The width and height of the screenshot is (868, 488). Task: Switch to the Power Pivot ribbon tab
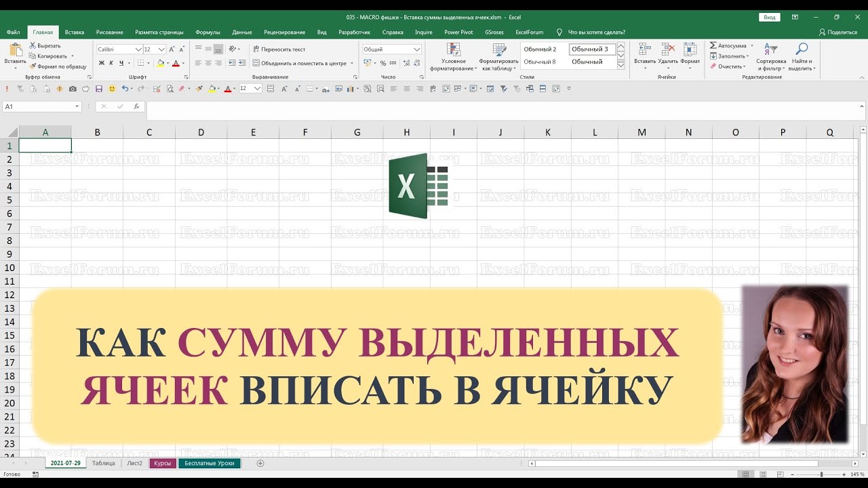tap(458, 32)
